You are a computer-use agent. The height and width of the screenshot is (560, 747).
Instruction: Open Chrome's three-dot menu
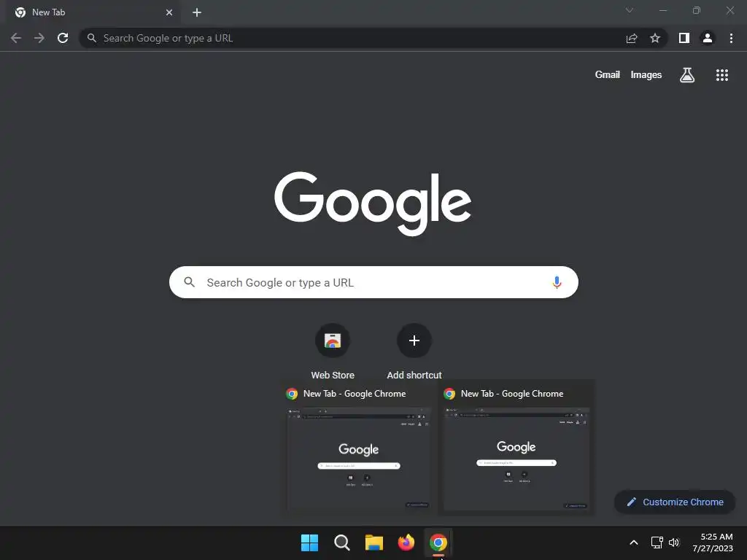[x=731, y=38]
